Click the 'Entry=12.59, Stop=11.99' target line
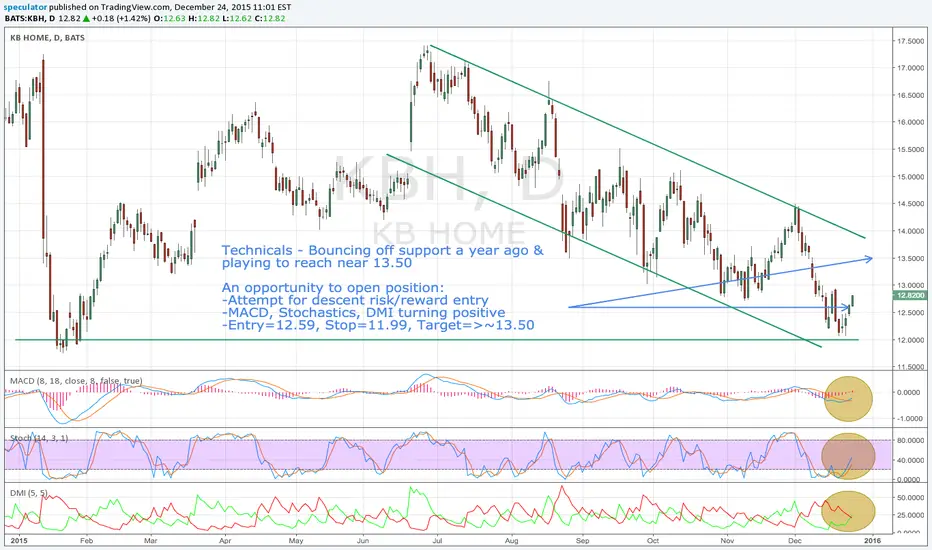 (377, 325)
